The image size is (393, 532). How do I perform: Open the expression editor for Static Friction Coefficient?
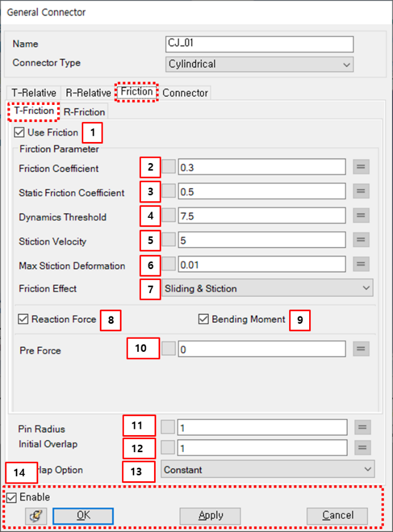pos(362,191)
